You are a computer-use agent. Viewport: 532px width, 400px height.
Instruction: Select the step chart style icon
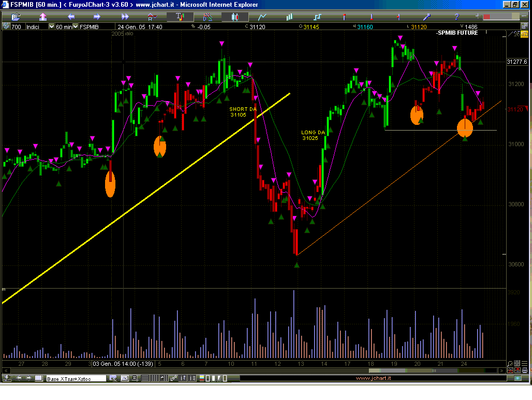[318, 17]
